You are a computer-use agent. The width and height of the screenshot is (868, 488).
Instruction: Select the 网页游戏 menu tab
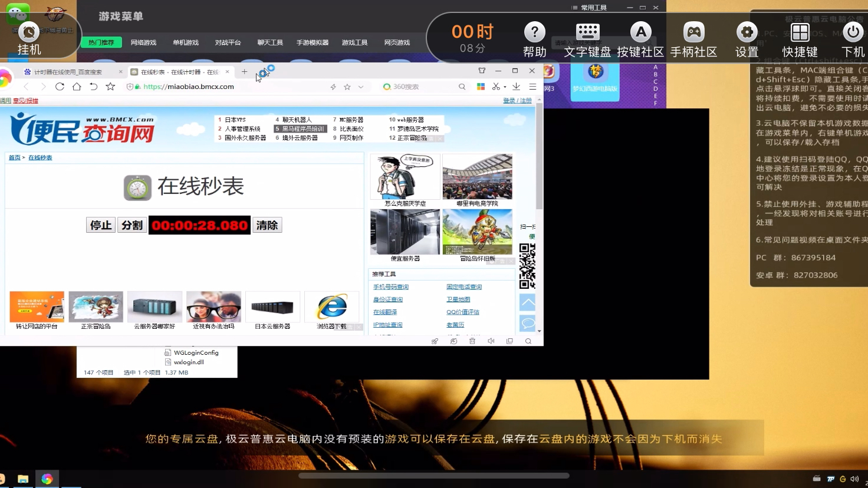coord(397,42)
